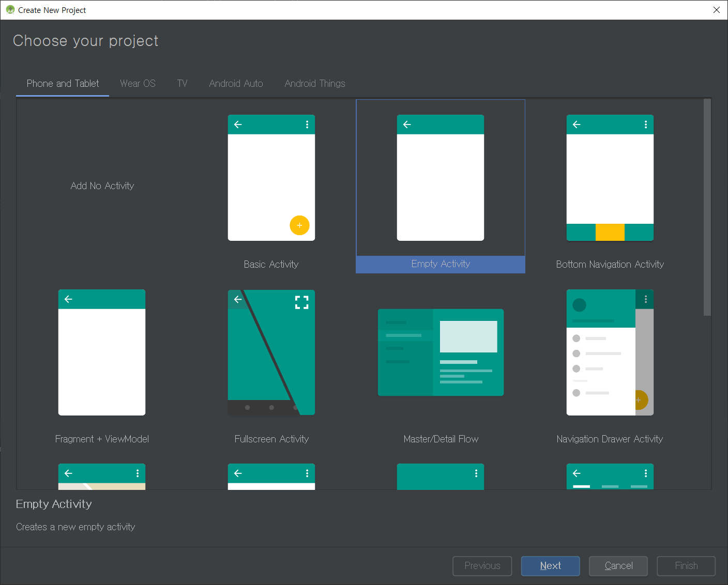Pick the Bottom Navigation Activity thumbnail

pyautogui.click(x=610, y=178)
